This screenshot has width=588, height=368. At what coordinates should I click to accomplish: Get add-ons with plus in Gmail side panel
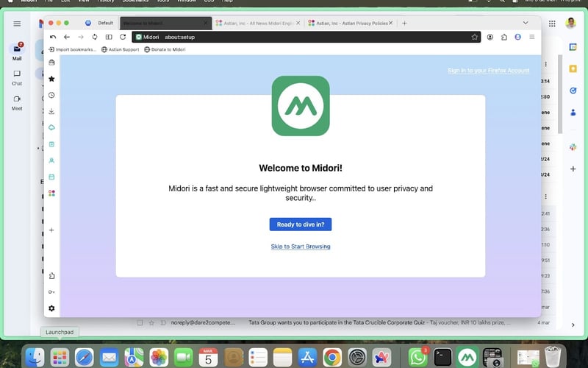[x=573, y=169]
